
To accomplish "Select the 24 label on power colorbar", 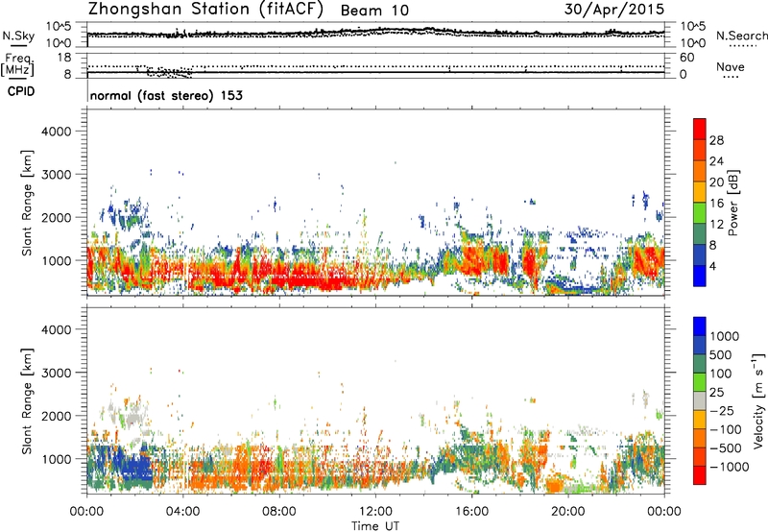I will pos(716,161).
